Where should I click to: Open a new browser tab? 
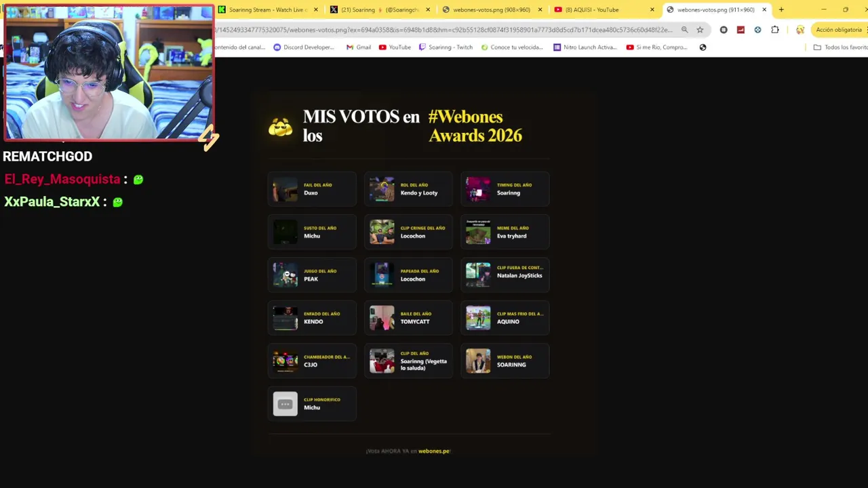pyautogui.click(x=781, y=9)
